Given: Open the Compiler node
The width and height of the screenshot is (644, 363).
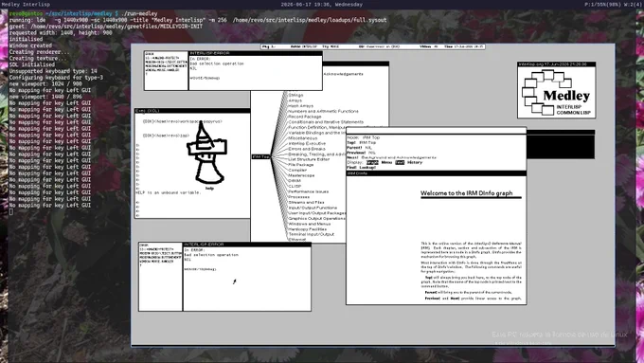Looking at the screenshot, I should [x=297, y=171].
